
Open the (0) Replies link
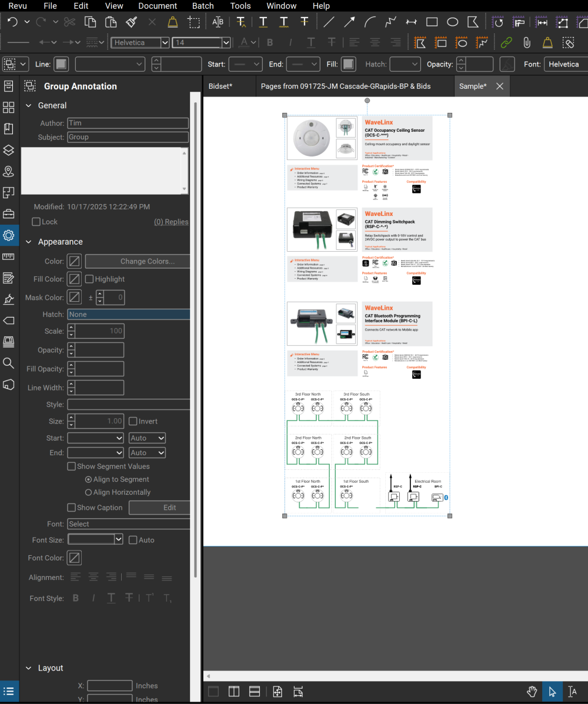click(x=171, y=222)
